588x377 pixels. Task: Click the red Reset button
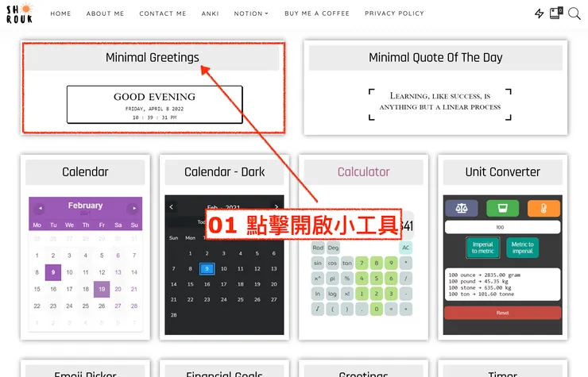(x=502, y=313)
